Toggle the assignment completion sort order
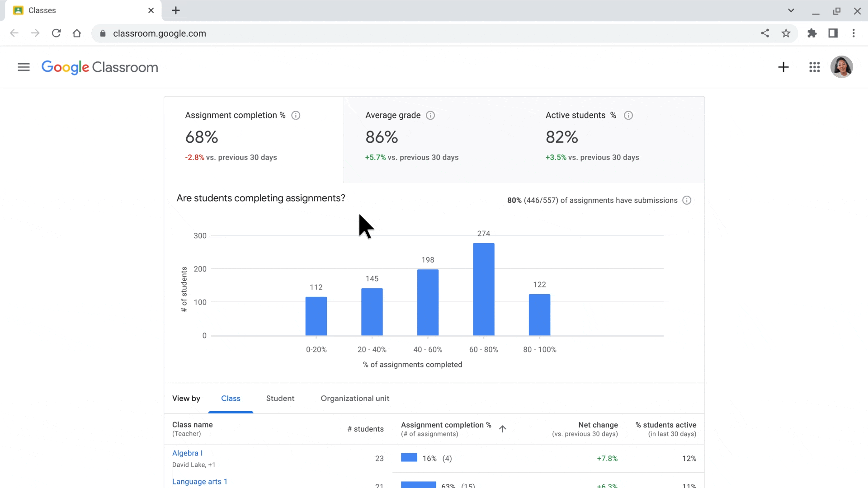This screenshot has width=868, height=488. (503, 428)
